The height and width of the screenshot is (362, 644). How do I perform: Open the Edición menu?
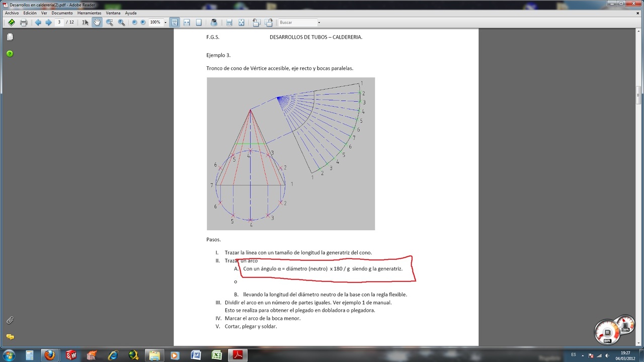(x=30, y=13)
